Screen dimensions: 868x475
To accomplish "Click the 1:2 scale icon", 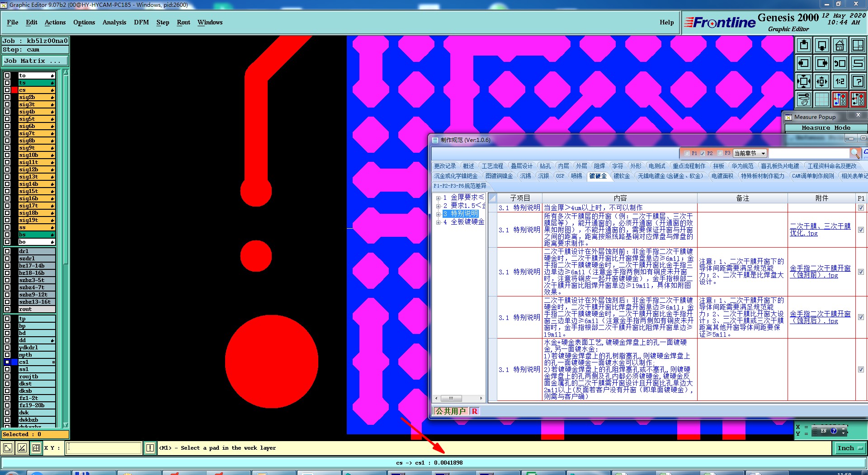I will pos(840,81).
